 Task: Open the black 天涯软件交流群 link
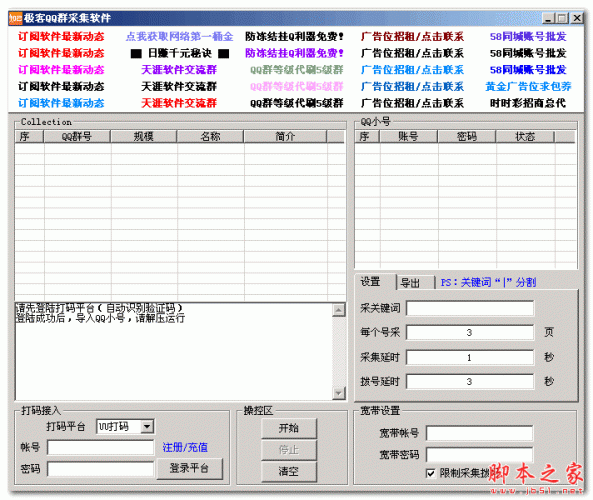tap(179, 87)
